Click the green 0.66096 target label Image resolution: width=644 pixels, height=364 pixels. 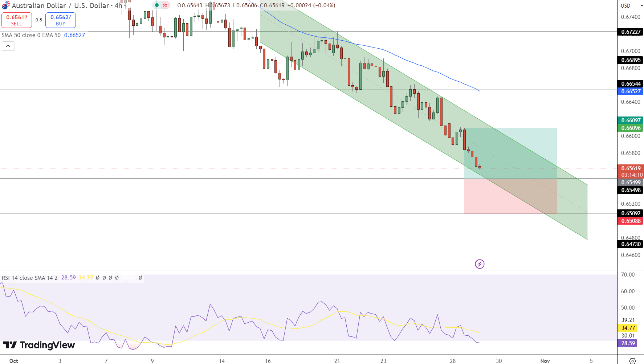tap(630, 128)
